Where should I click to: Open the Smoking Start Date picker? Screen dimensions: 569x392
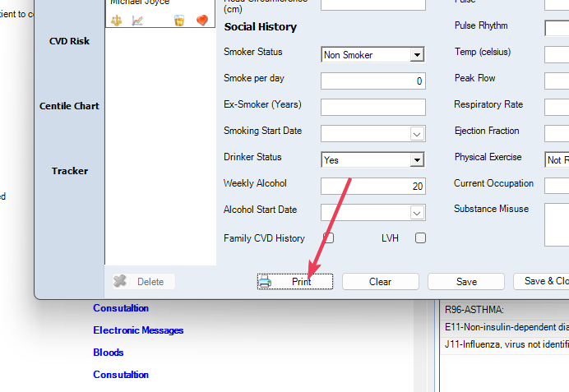coord(417,134)
